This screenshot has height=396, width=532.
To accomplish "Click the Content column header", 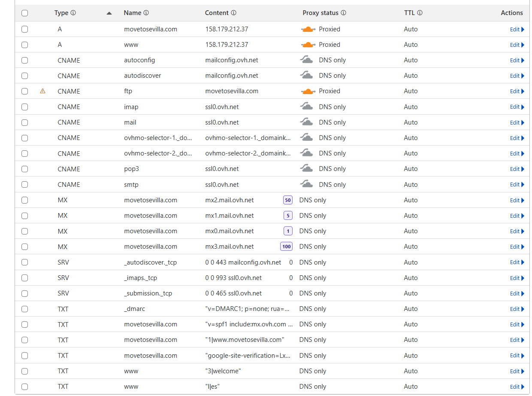I will 217,13.
